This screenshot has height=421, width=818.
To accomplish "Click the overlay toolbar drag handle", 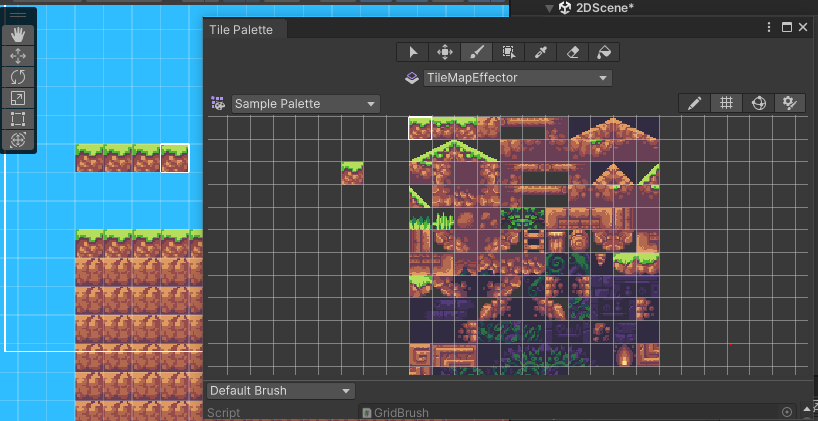I will [18, 15].
